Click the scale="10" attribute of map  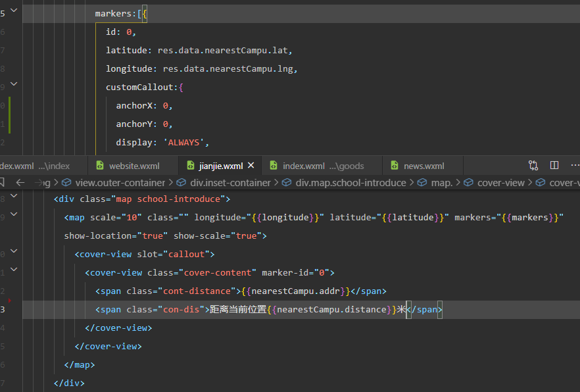(x=116, y=218)
